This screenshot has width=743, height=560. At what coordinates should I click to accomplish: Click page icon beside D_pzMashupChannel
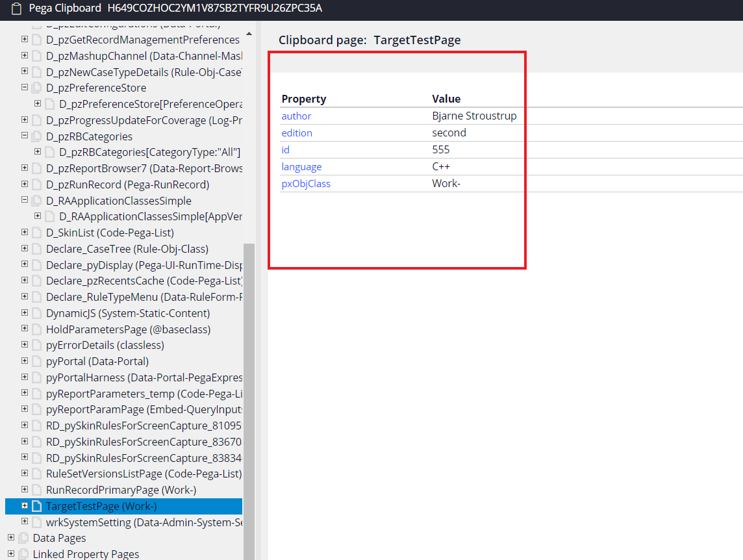point(36,56)
